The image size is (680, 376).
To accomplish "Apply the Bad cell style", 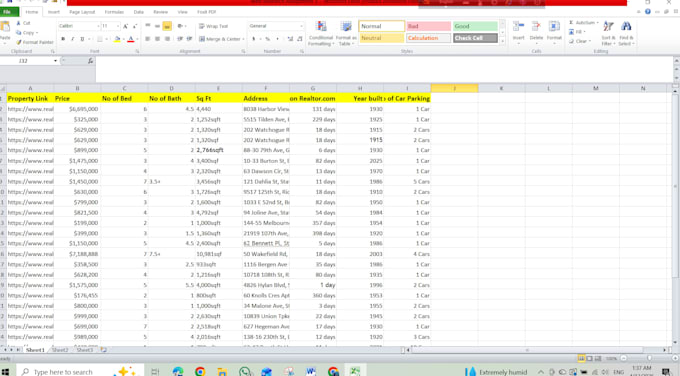I will click(428, 26).
